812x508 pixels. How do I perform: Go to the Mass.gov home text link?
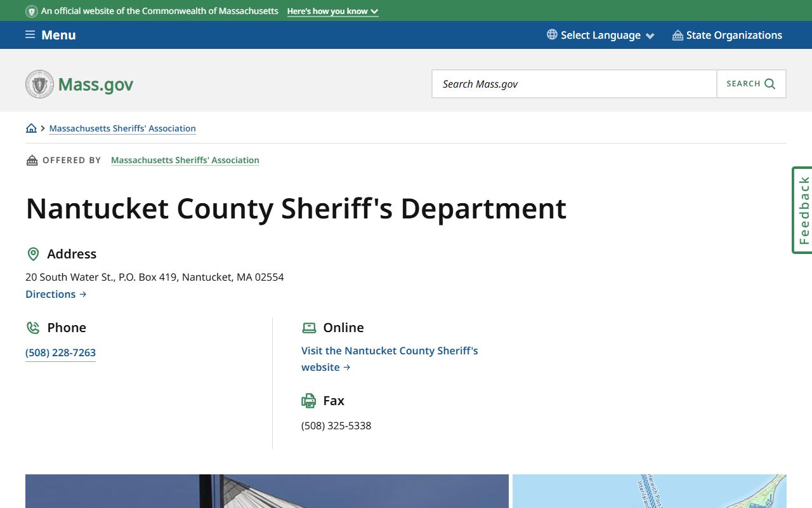point(96,84)
